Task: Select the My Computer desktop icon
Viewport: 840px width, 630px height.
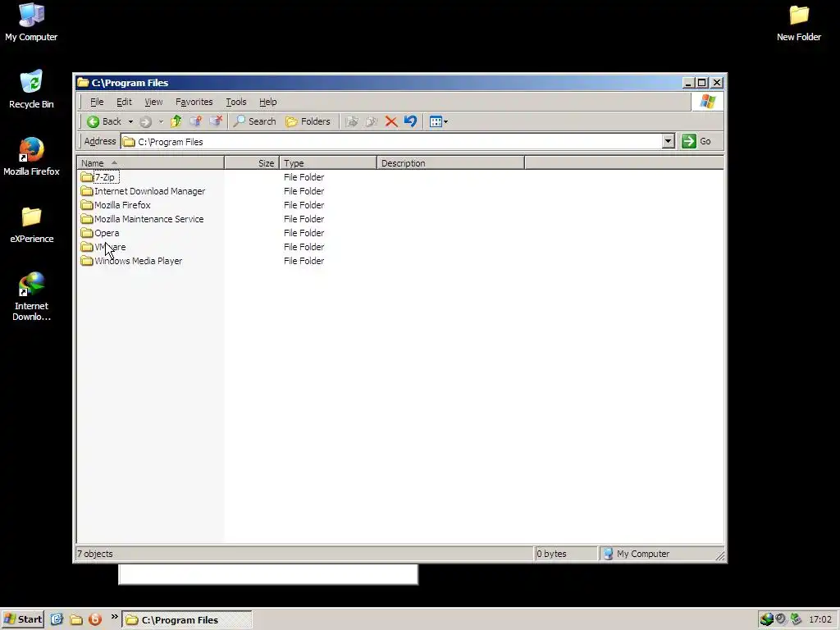Action: (x=31, y=22)
